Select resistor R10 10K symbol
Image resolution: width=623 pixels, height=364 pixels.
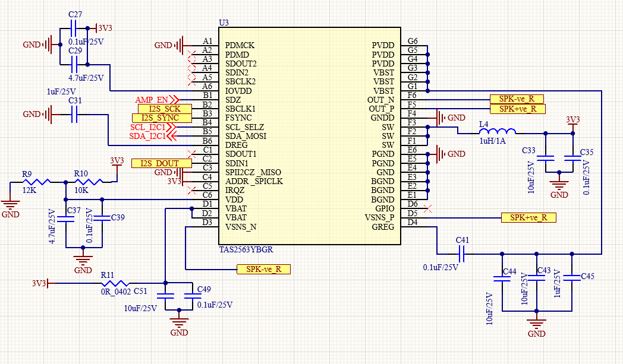(88, 182)
